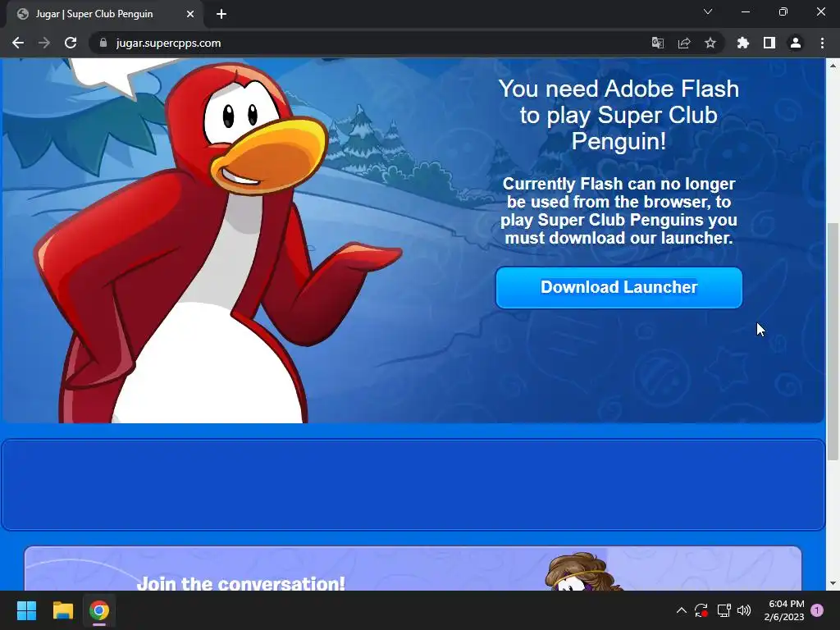
Task: Open the Chrome three-dot menu
Action: tap(822, 43)
